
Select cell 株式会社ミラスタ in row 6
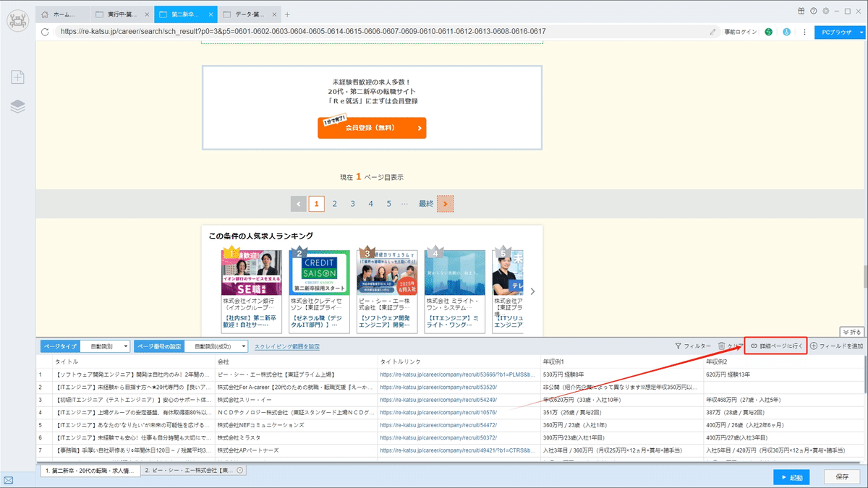point(295,438)
